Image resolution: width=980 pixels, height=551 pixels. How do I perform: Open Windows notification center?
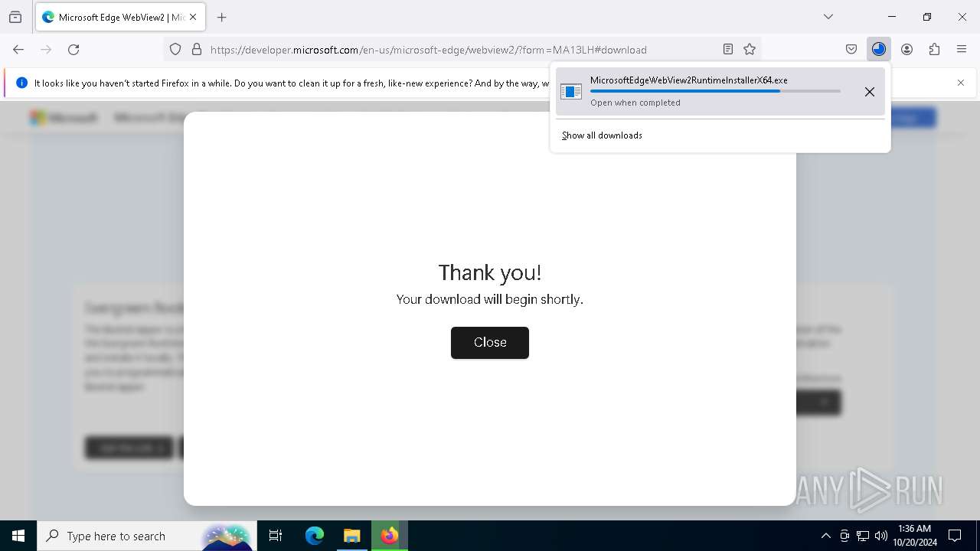pos(955,536)
